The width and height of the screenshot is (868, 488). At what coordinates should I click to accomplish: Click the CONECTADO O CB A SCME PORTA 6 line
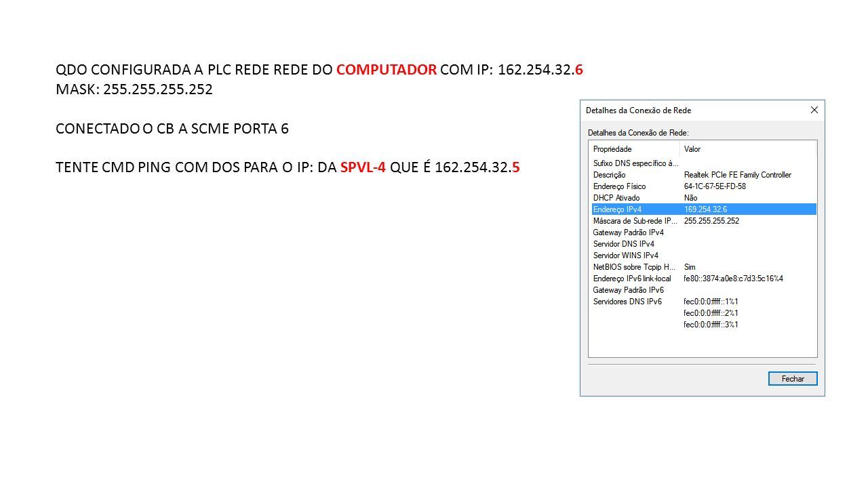[x=172, y=129]
